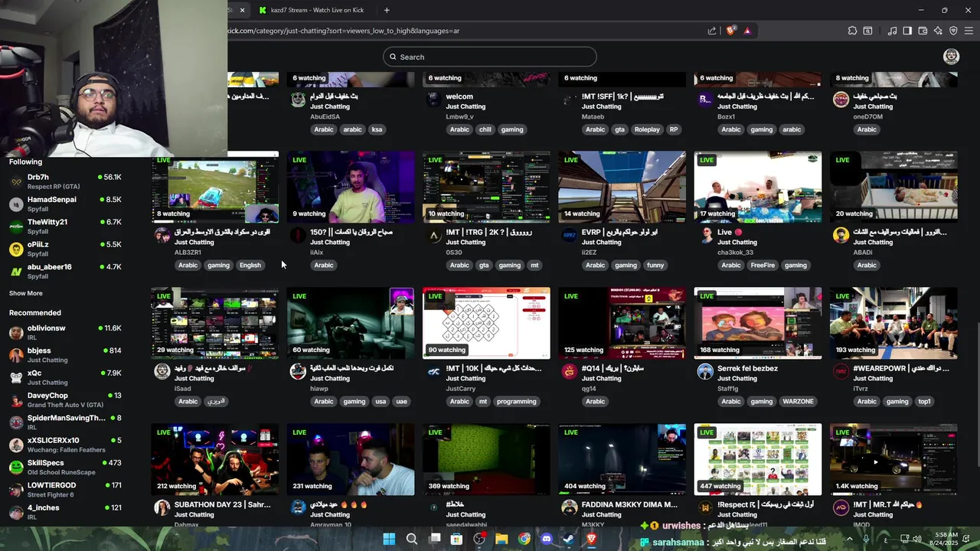980x551 pixels.
Task: Click the hiawp channel avatar
Action: (298, 371)
